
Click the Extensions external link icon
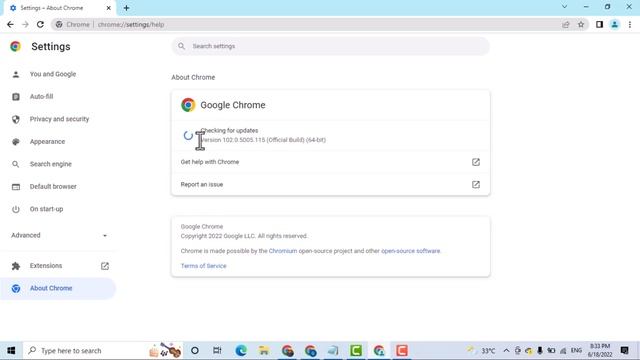105,266
